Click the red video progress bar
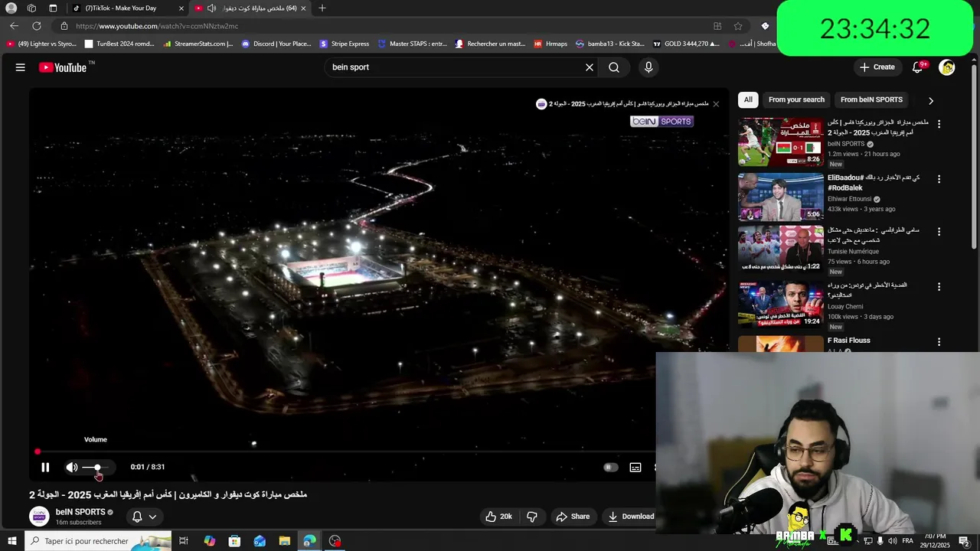980x551 pixels. point(345,452)
